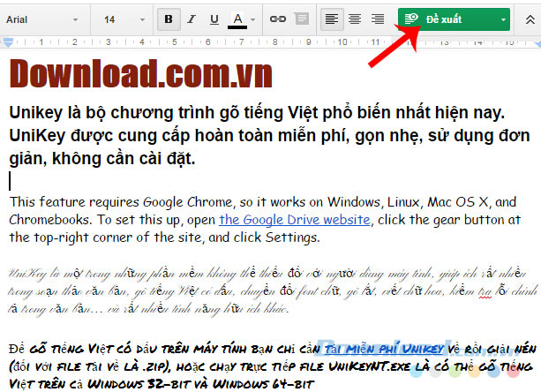Align text to the left
Viewport: 541px width, 392px height.
tap(331, 19)
